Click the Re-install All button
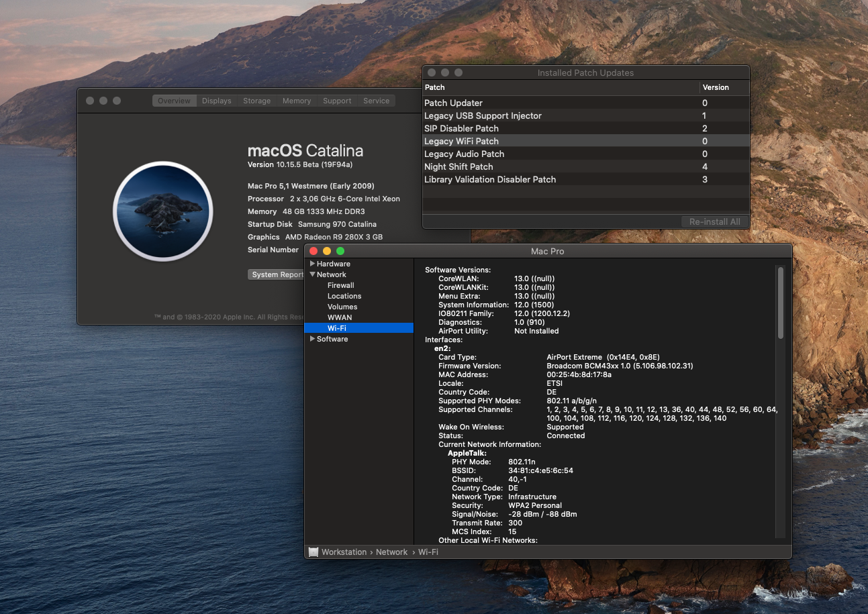This screenshot has height=614, width=868. pos(714,221)
